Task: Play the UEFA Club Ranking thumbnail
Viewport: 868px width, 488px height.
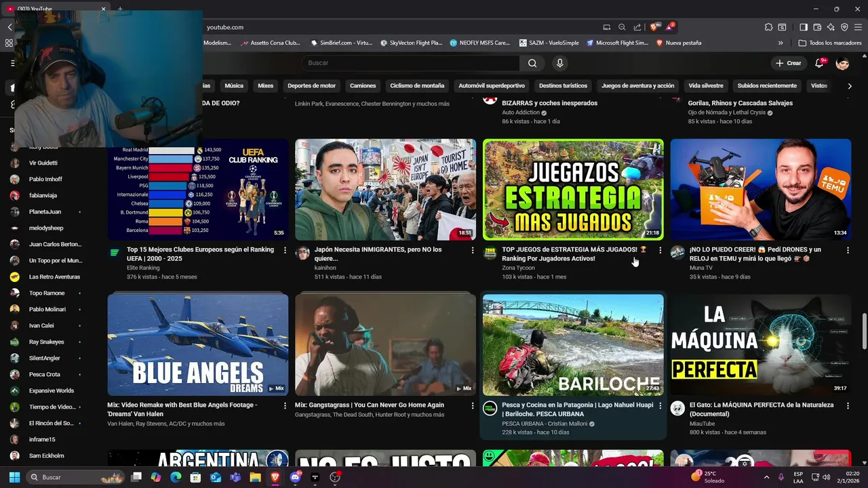Action: coord(198,190)
